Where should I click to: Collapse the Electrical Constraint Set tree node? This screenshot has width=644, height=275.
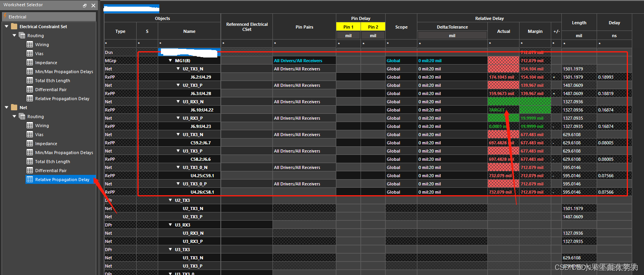tap(7, 27)
